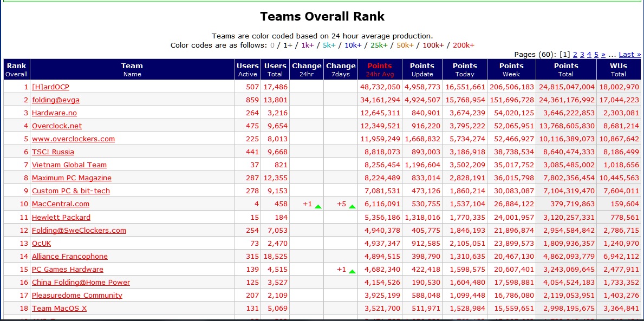The height and width of the screenshot is (321, 644).
Task: Go to page 5 of rankings
Action: coord(596,55)
